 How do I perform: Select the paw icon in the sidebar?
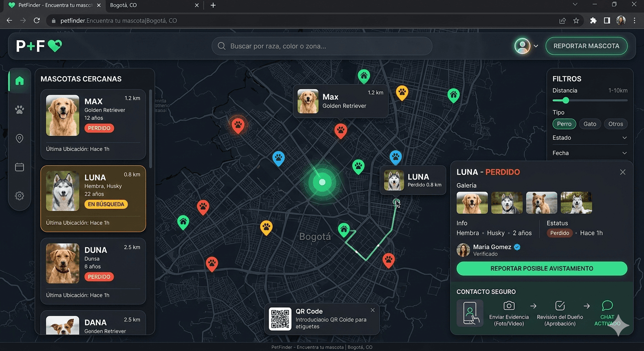click(19, 110)
